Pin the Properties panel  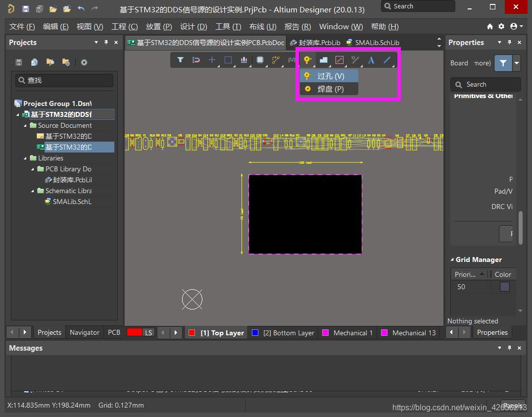509,43
